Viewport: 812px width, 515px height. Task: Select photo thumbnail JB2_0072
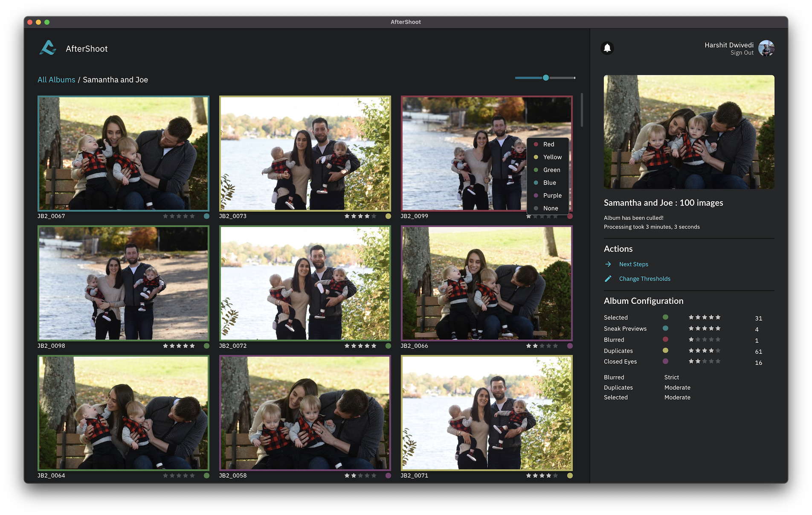[305, 283]
